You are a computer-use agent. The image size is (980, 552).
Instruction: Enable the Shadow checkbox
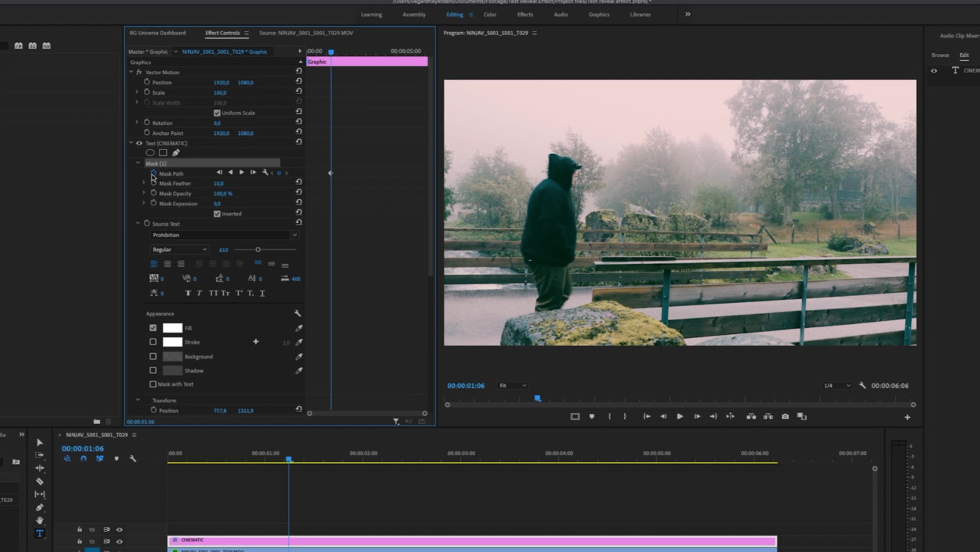click(153, 370)
